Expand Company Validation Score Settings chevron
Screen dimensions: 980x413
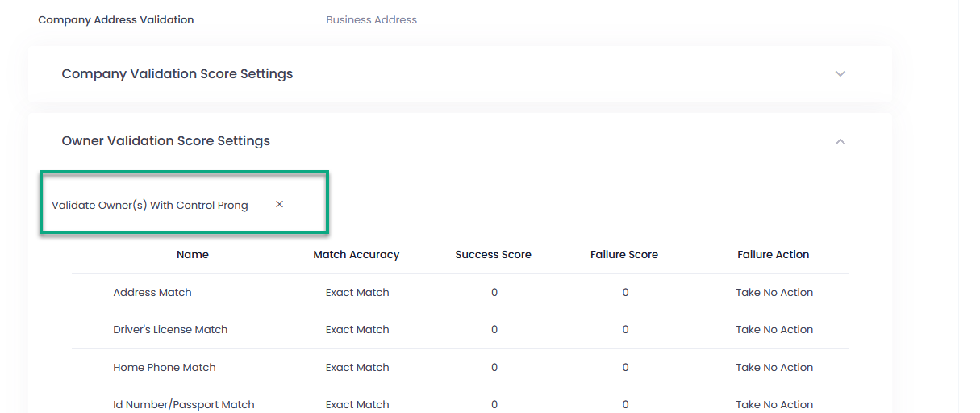(x=840, y=73)
